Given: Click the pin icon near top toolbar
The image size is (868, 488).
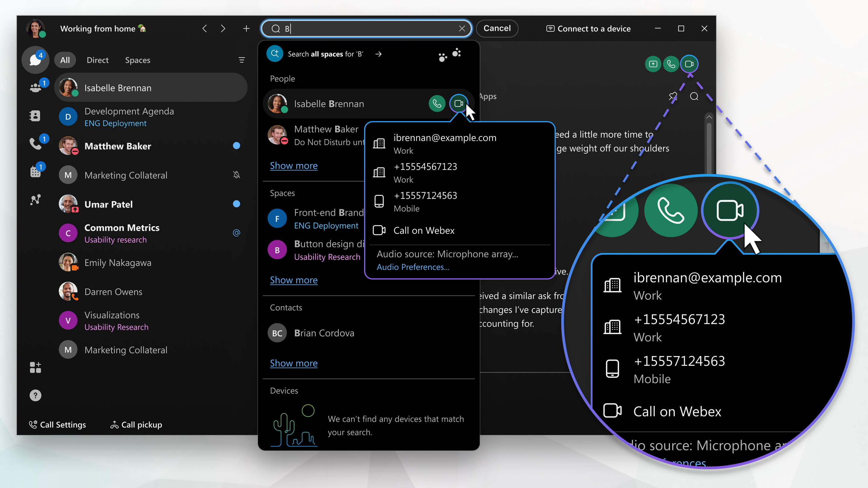Looking at the screenshot, I should (672, 96).
